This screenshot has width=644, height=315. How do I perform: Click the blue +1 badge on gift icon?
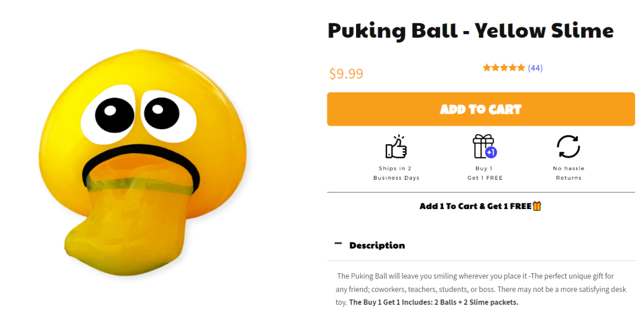pyautogui.click(x=491, y=152)
